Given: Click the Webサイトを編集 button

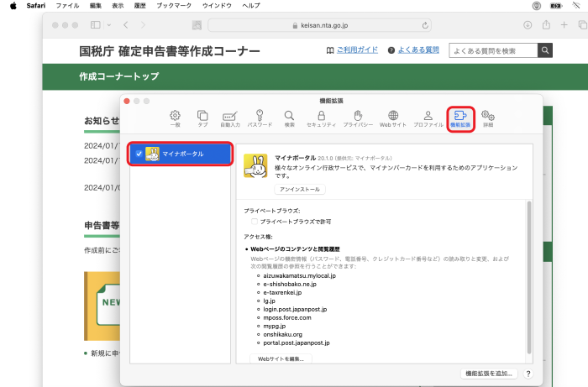Looking at the screenshot, I should click(x=281, y=358).
